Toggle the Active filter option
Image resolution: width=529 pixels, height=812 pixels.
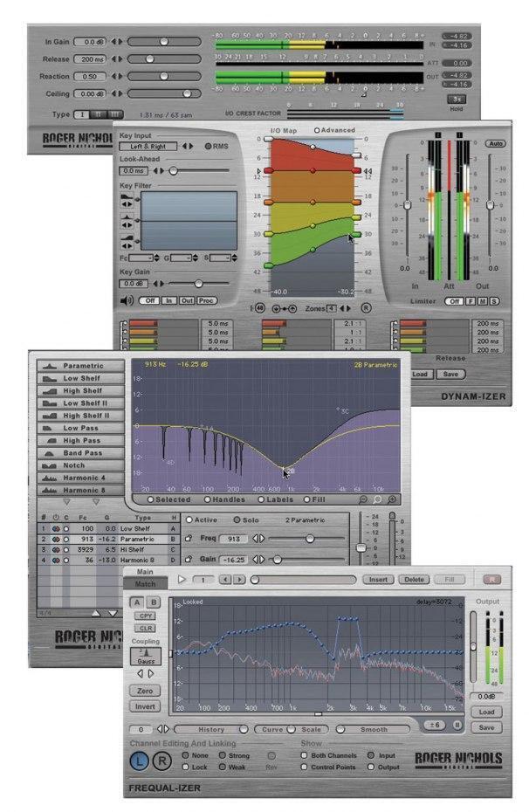point(189,520)
